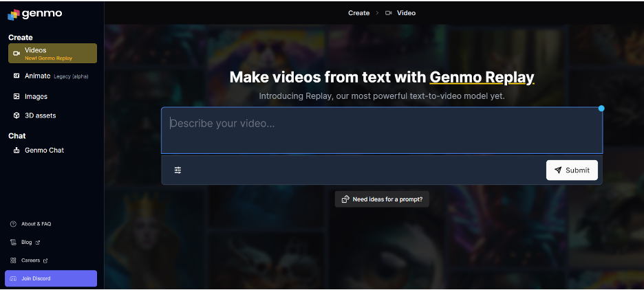The width and height of the screenshot is (644, 290).
Task: Open the Careers external link
Action: click(29, 260)
